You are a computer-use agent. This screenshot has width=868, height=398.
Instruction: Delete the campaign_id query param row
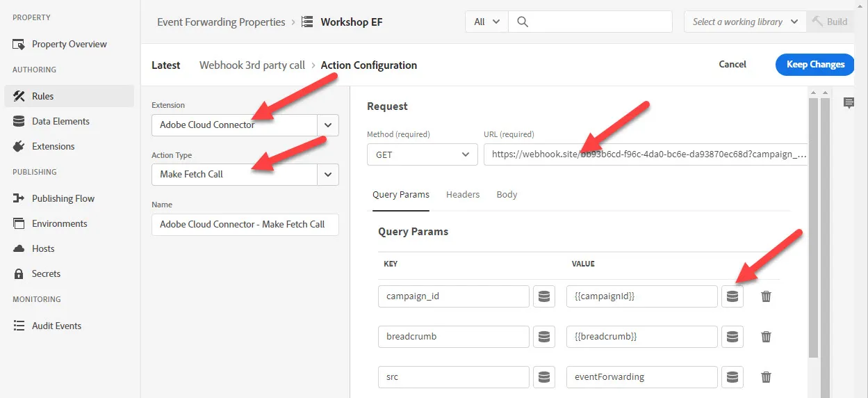[x=766, y=296]
